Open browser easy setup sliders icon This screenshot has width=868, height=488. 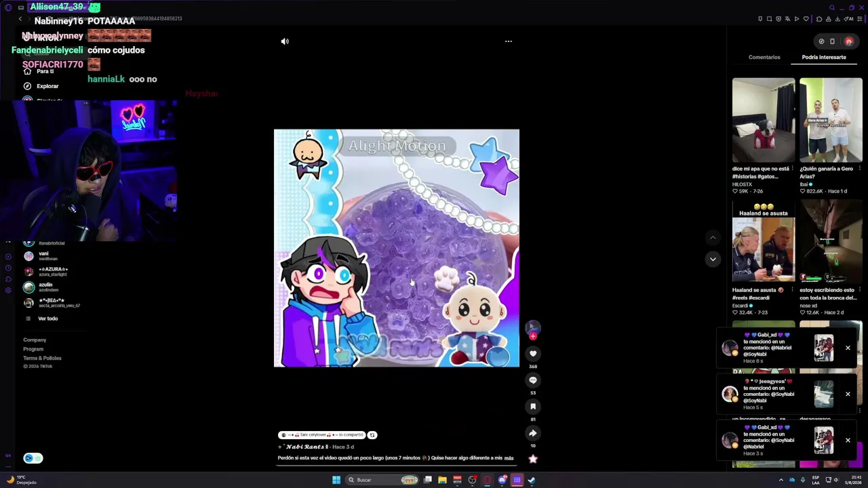pos(860,19)
